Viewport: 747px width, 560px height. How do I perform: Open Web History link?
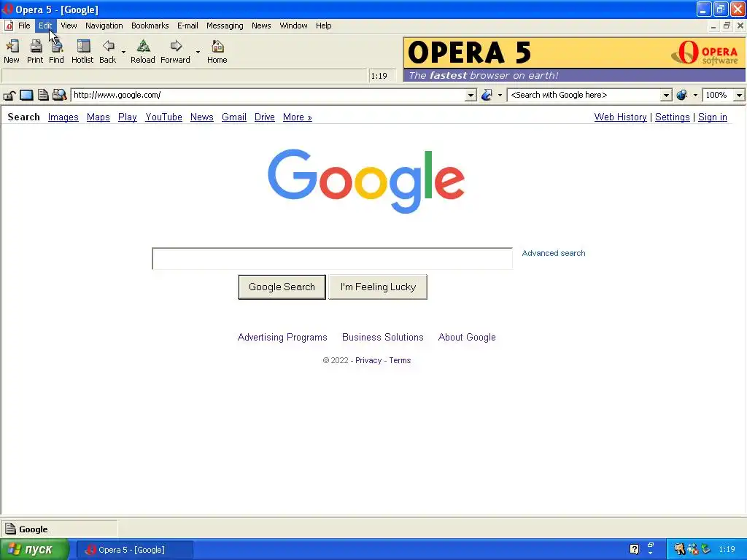coord(620,117)
